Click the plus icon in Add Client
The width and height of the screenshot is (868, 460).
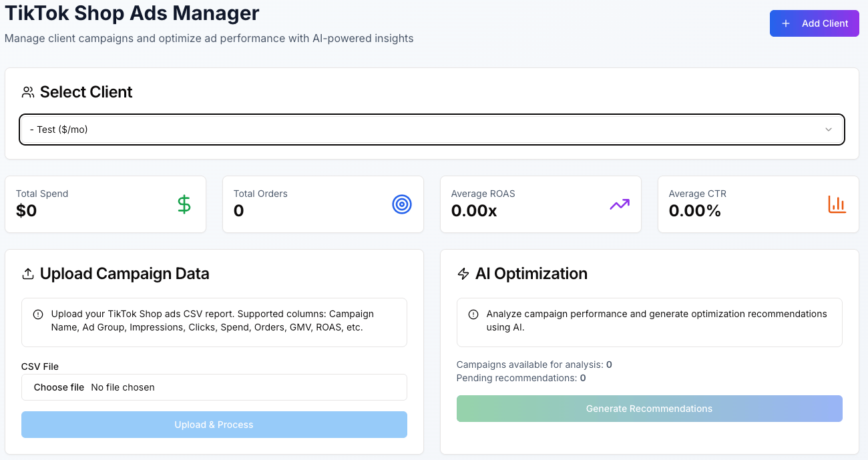click(786, 23)
